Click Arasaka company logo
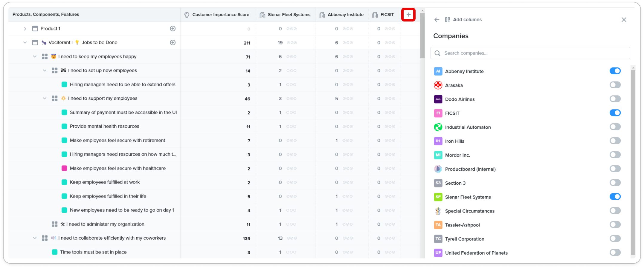This screenshot has width=644, height=268. tap(438, 85)
